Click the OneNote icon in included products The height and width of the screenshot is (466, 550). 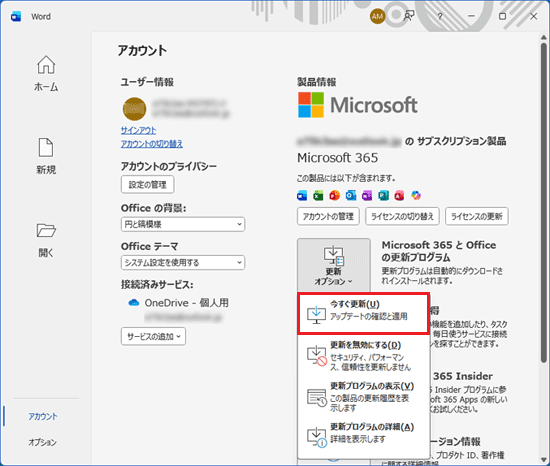point(367,195)
